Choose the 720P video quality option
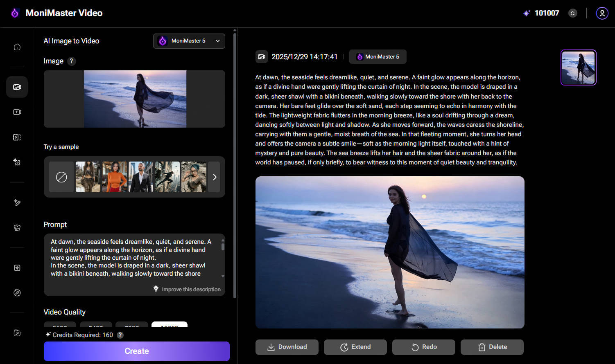 click(x=132, y=326)
